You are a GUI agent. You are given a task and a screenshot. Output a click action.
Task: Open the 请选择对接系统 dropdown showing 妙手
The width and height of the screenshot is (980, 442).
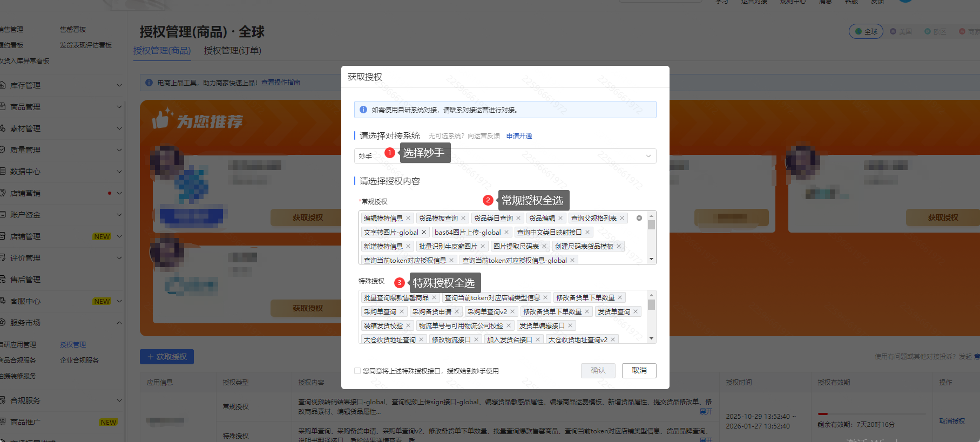click(505, 156)
